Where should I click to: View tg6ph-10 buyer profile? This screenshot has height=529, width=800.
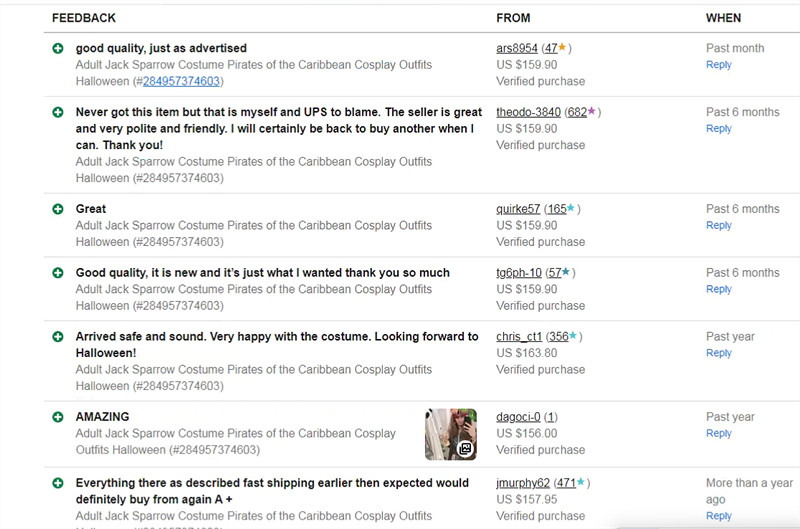pos(519,273)
